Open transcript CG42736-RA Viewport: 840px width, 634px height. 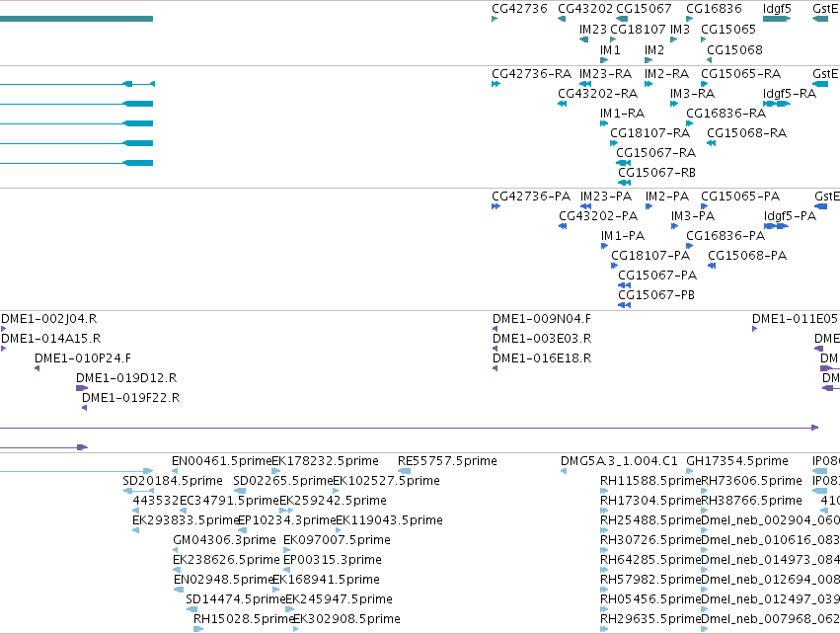[531, 73]
